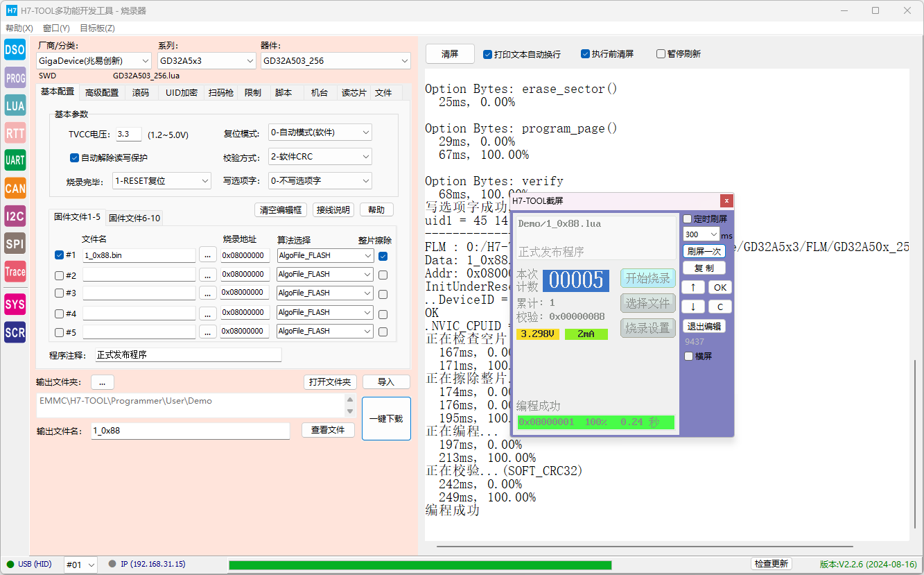Screen dimensions: 924x575
Task: Open the 校验方式 software CRC dropdown
Action: [x=320, y=157]
